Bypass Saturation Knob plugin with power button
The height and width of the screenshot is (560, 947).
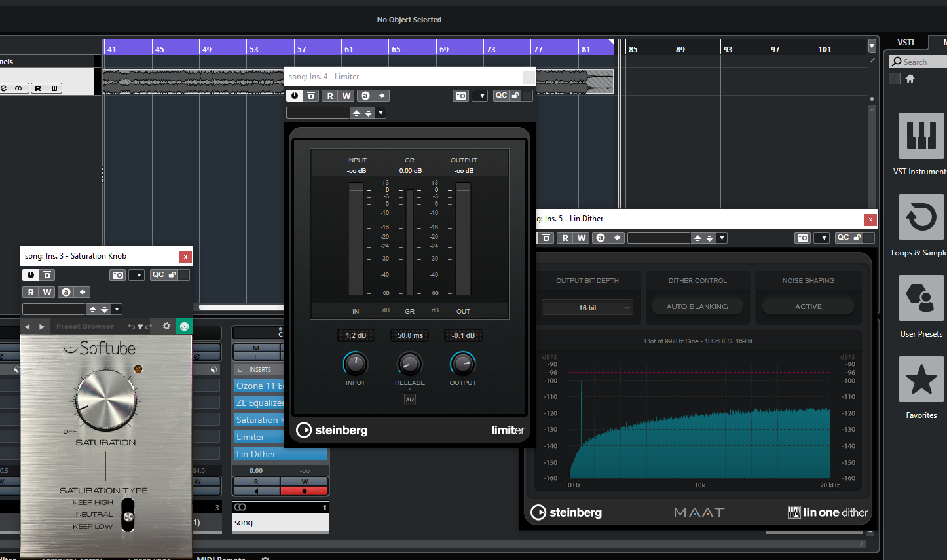coord(31,275)
